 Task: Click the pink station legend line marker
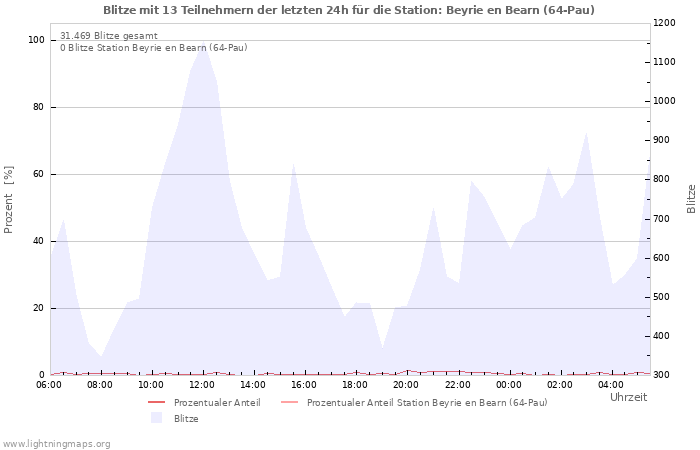[288, 403]
